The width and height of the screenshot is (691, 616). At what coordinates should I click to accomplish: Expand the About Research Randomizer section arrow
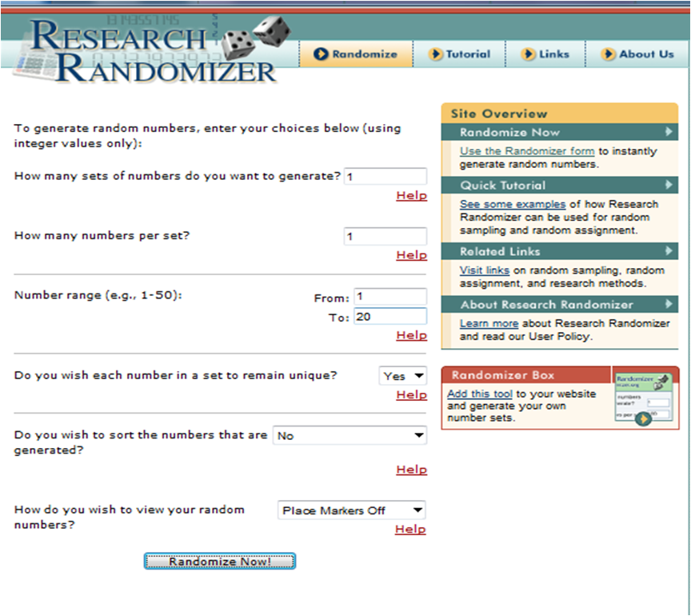[669, 303]
